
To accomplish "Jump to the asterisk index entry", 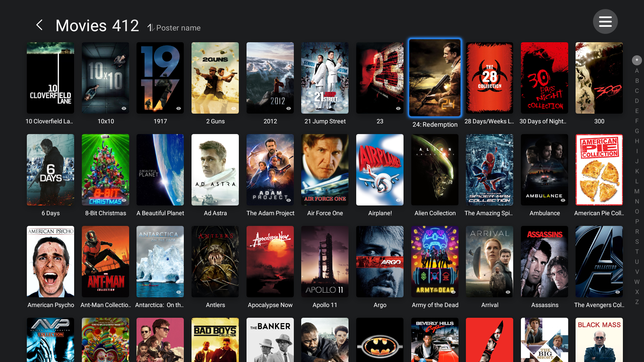I will (x=637, y=60).
